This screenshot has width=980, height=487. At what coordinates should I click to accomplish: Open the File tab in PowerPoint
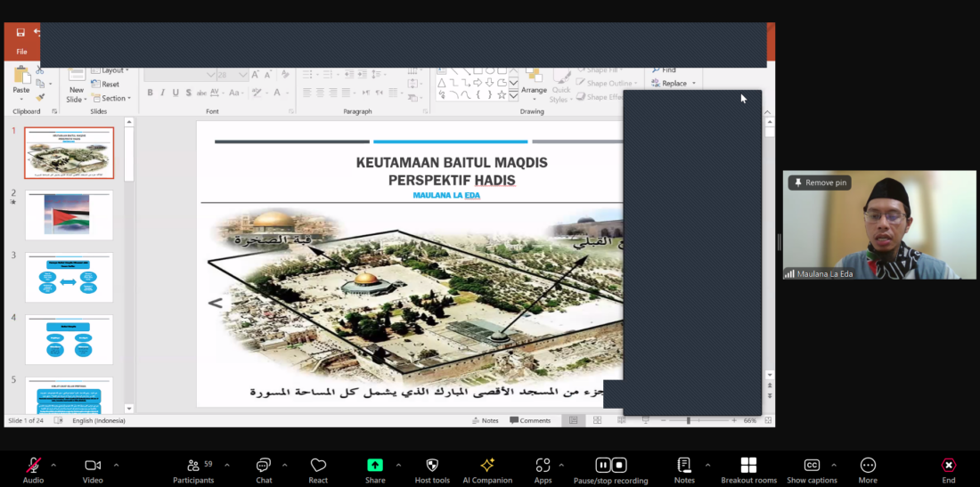pyautogui.click(x=21, y=52)
